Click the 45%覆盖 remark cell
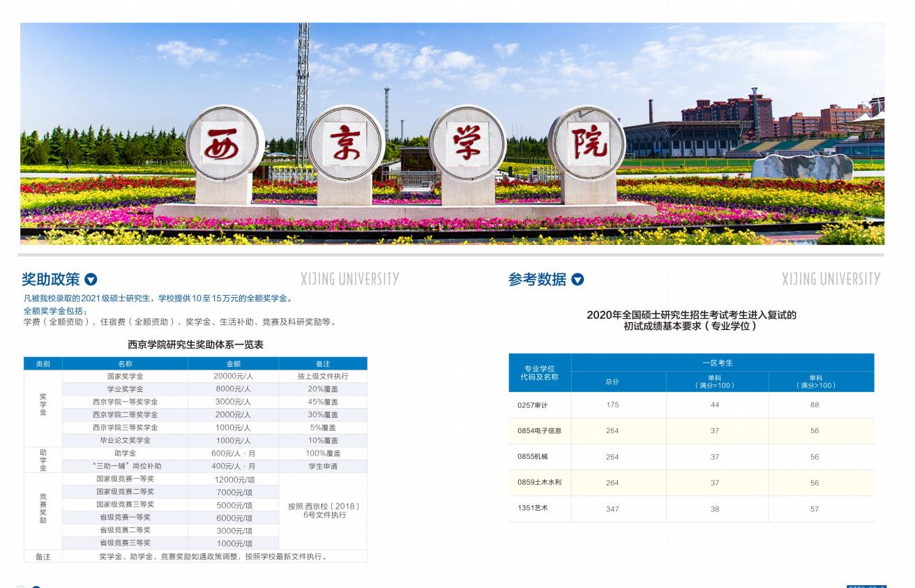The image size is (915, 588). 323,402
